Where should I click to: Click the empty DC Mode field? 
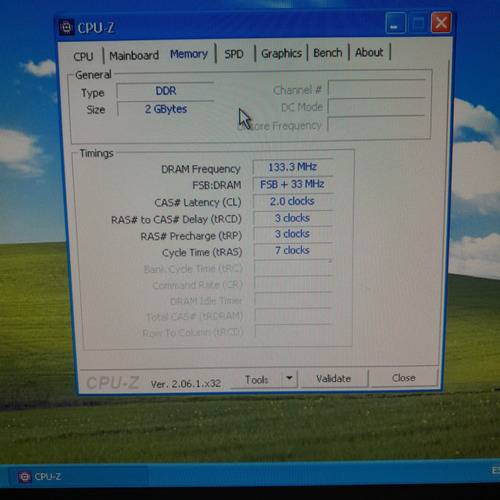click(376, 106)
